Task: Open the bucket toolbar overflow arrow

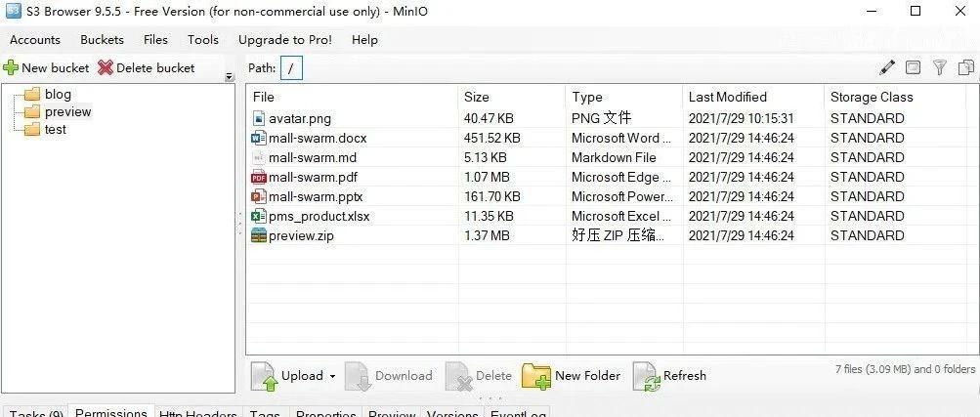Action: pos(230,77)
